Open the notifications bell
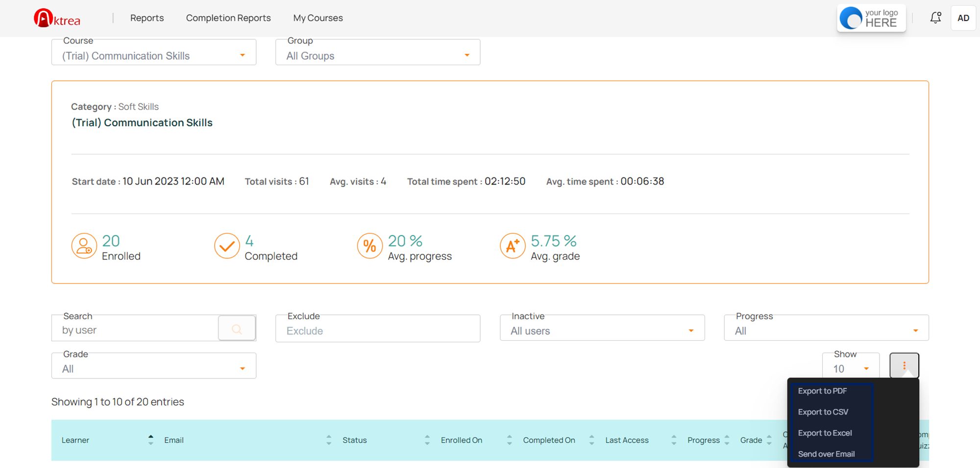Image resolution: width=980 pixels, height=468 pixels. coord(935,18)
